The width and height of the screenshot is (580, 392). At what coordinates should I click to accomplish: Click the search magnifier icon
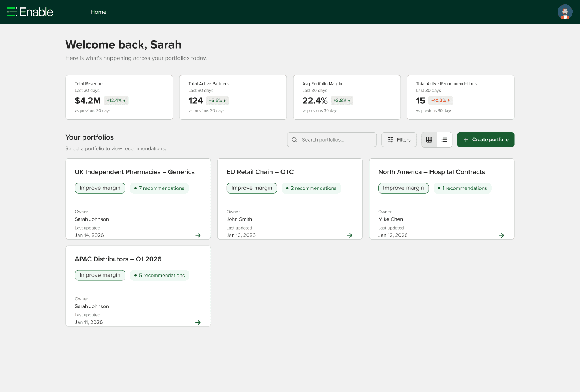[294, 140]
